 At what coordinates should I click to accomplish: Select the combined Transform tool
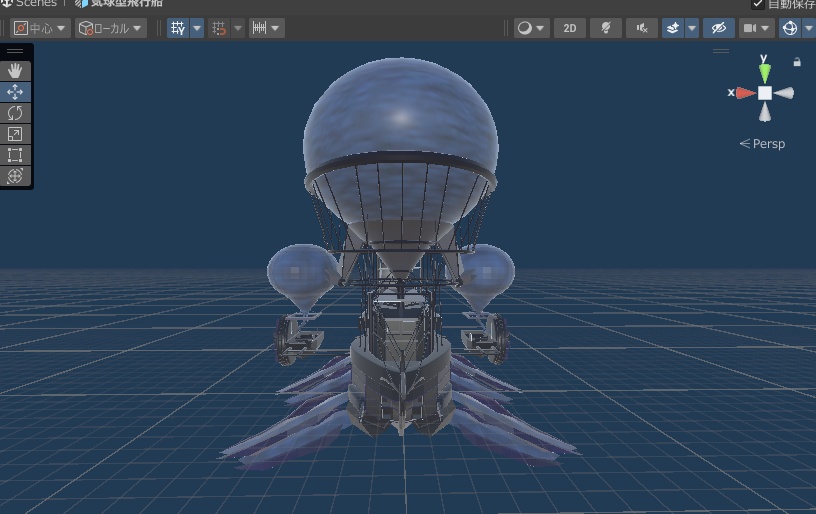(x=15, y=176)
